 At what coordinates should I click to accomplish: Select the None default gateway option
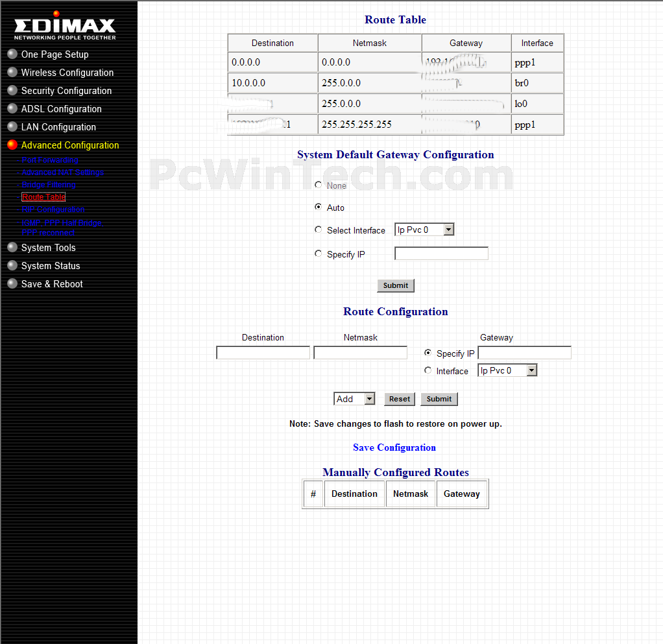click(x=319, y=185)
